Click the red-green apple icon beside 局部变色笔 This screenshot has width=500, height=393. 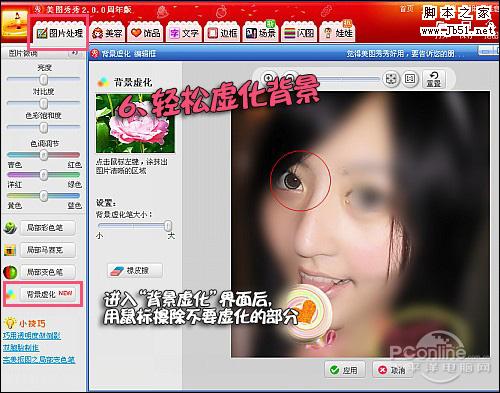10,272
